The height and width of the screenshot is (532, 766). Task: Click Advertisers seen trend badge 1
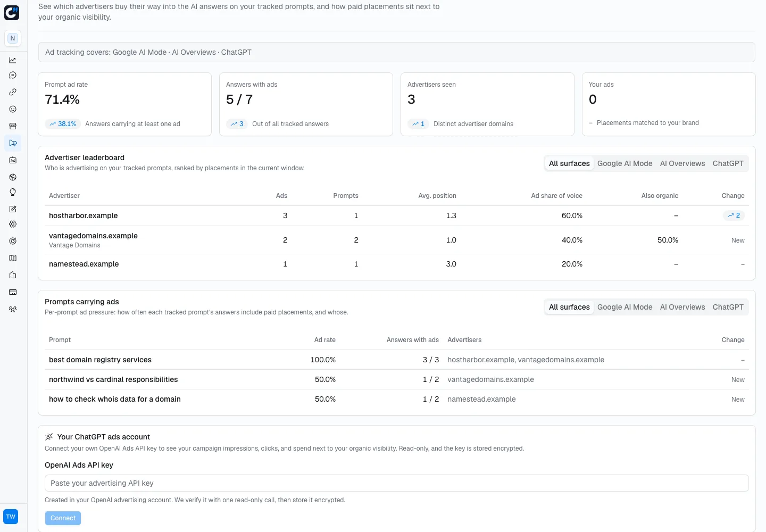tap(418, 124)
